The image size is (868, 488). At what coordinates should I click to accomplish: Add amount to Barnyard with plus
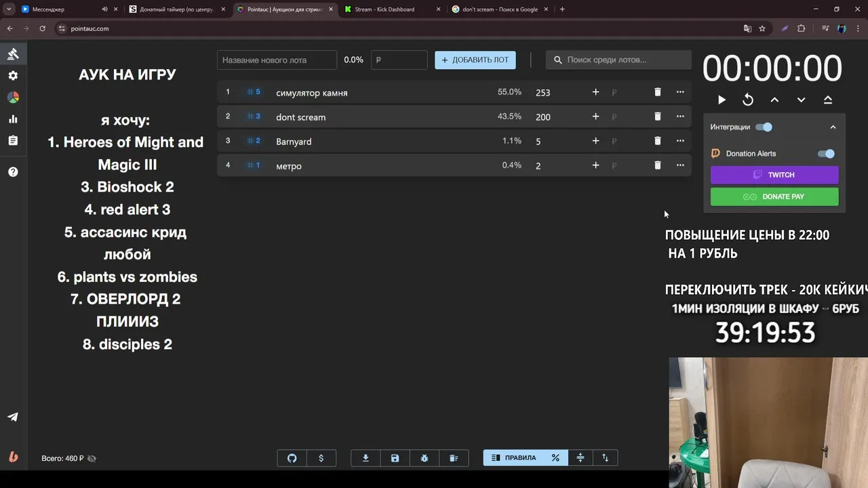(595, 141)
